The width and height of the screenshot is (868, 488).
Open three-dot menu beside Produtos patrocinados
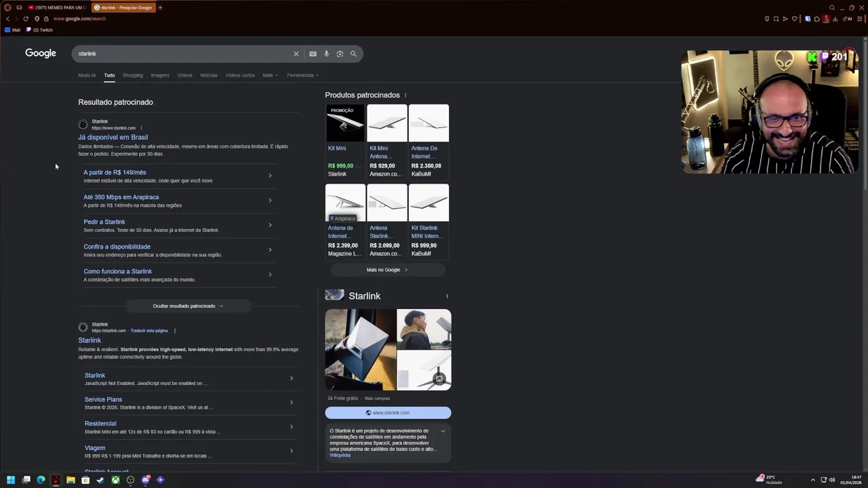click(x=406, y=95)
